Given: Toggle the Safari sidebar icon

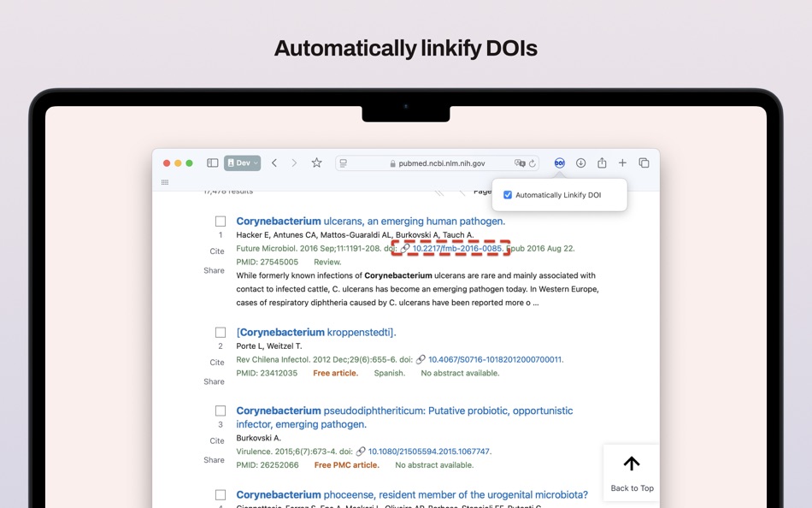Looking at the screenshot, I should (x=212, y=162).
